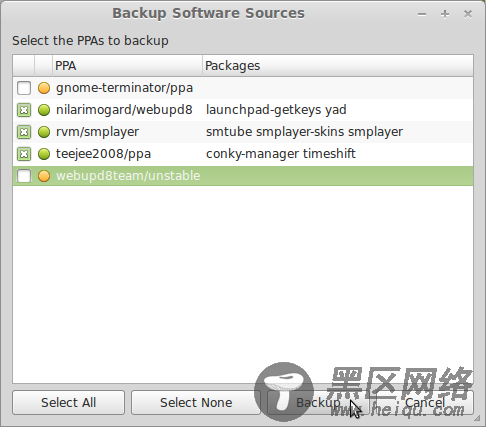Uncheck the teejee2008/ppa checkbox
486x427 pixels.
tap(24, 154)
